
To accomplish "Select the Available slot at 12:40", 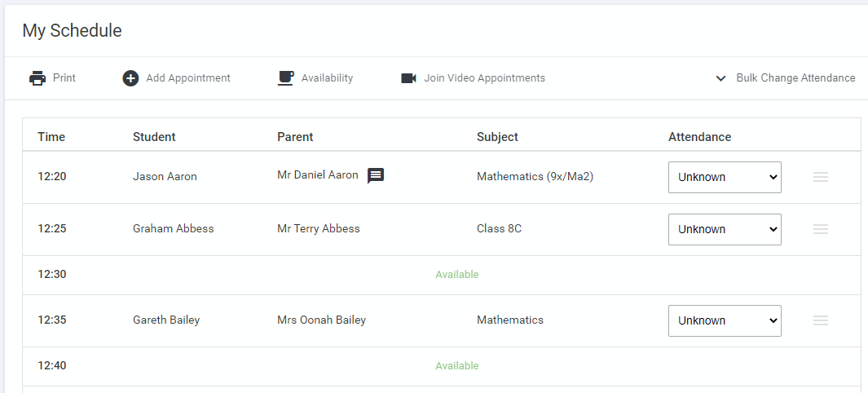I will tap(456, 366).
